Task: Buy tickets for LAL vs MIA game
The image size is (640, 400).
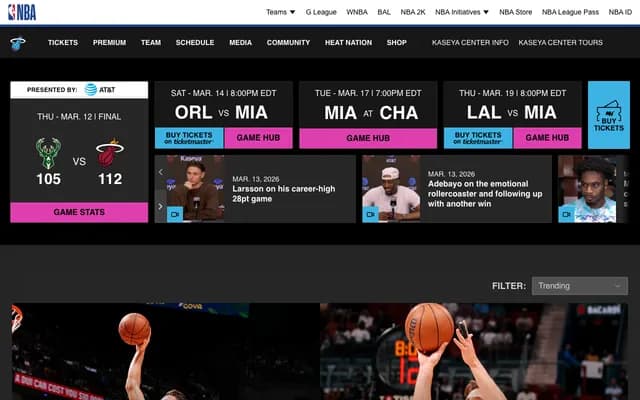Action: (x=478, y=138)
